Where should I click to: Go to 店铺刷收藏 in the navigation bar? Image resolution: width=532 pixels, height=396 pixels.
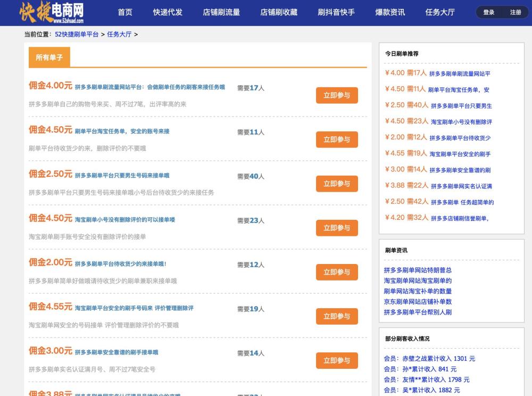click(x=279, y=12)
